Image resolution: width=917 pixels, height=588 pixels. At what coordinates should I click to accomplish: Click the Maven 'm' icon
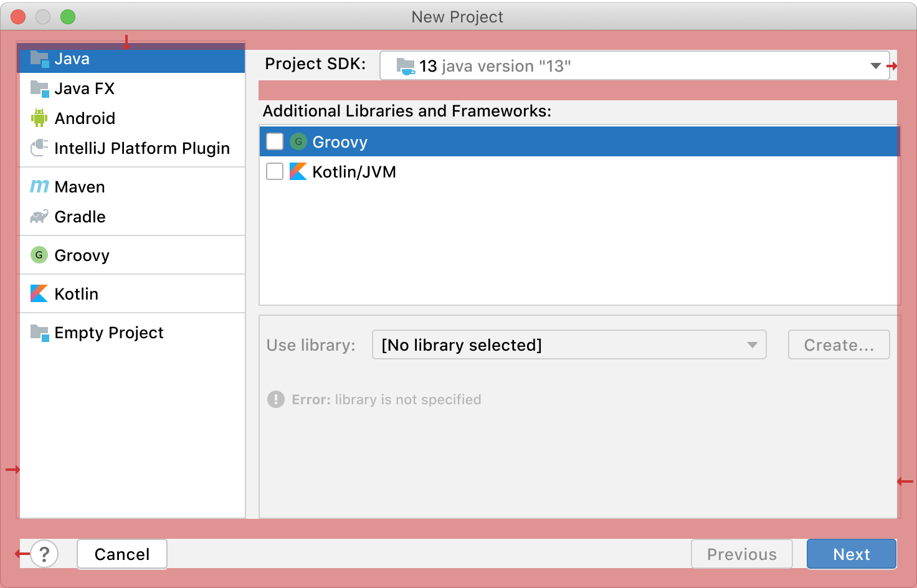(39, 186)
